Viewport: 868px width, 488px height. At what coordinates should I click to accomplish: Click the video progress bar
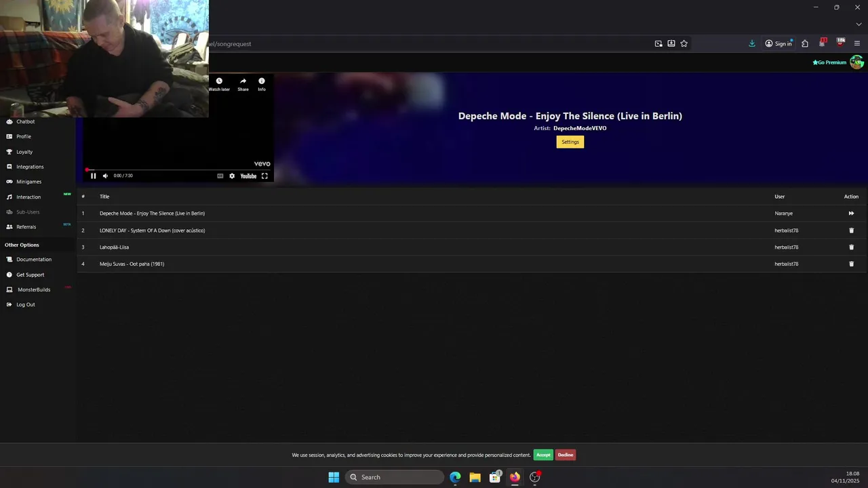(x=178, y=169)
